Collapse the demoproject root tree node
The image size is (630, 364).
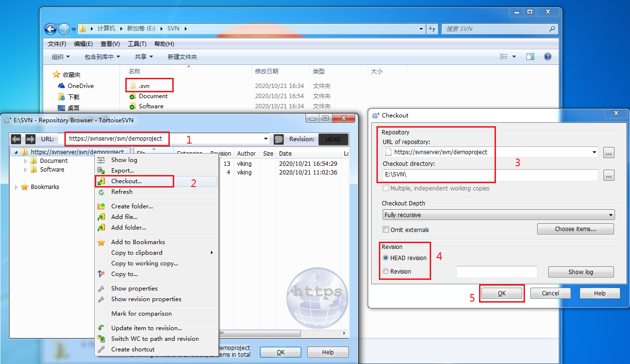coord(16,152)
